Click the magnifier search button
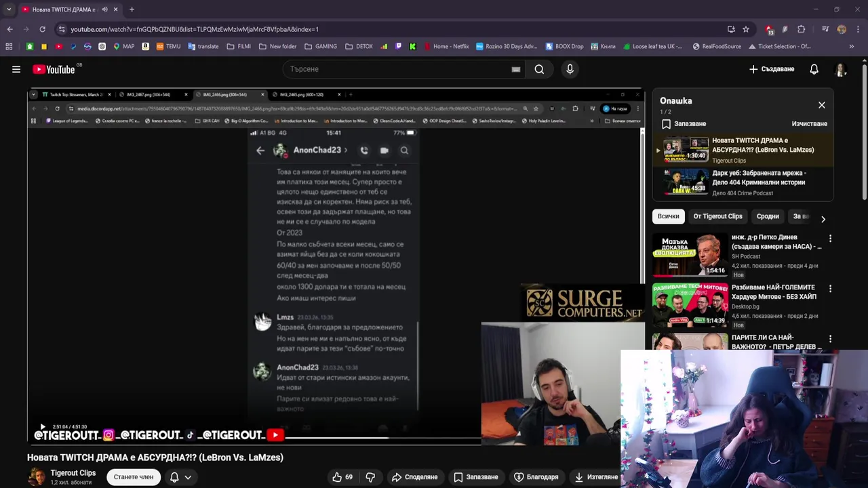Screen dimensions: 868x488 (x=539, y=69)
